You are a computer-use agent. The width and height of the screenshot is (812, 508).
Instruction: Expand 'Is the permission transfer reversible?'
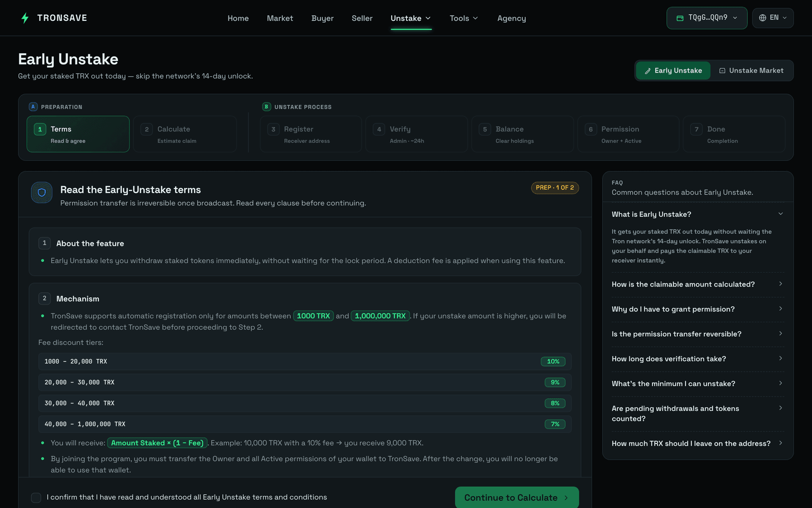tap(698, 334)
